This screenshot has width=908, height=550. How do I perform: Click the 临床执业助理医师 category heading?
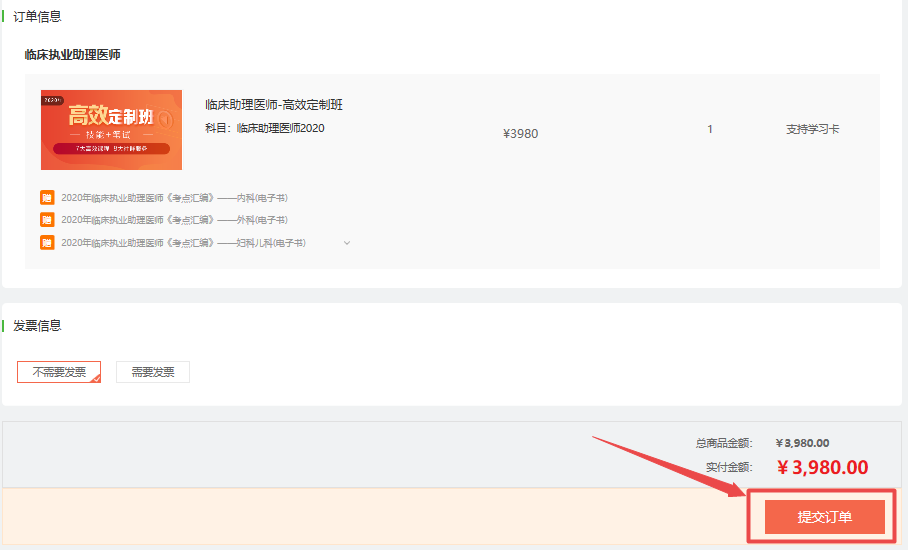(x=72, y=55)
